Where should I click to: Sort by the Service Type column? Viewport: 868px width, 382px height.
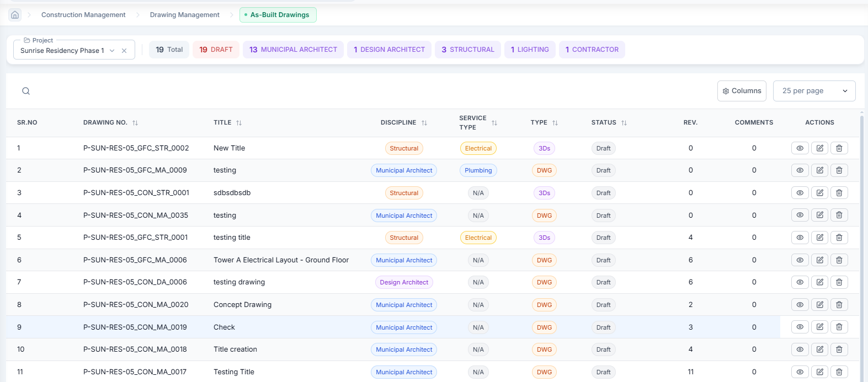(x=494, y=123)
